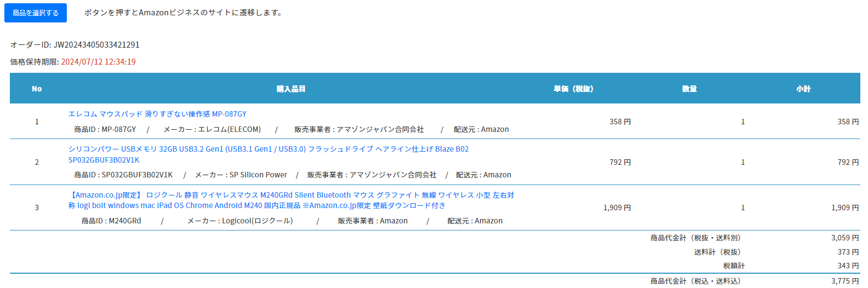This screenshot has height=288, width=868.
Task: Click the 3,059 円 pre-tax product total
Action: click(x=845, y=238)
